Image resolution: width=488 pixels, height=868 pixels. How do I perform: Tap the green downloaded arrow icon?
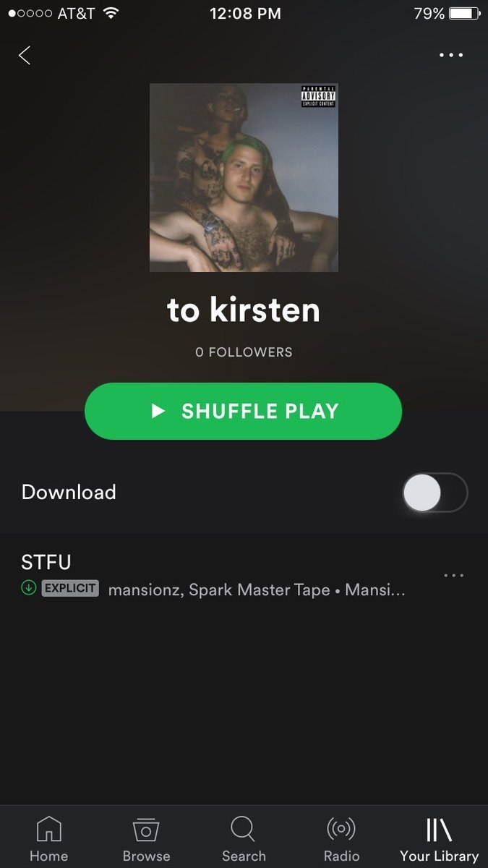(x=29, y=588)
